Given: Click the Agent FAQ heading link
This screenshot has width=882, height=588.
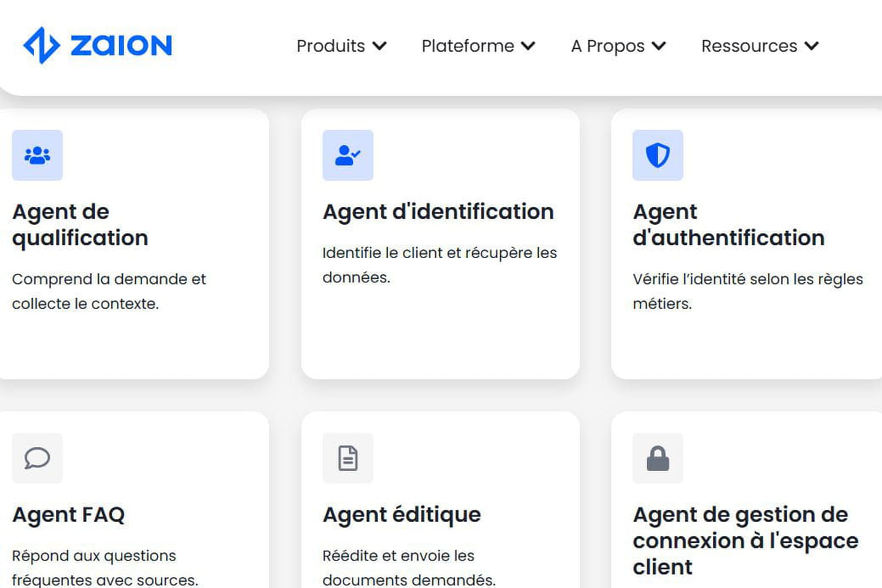Looking at the screenshot, I should point(68,514).
